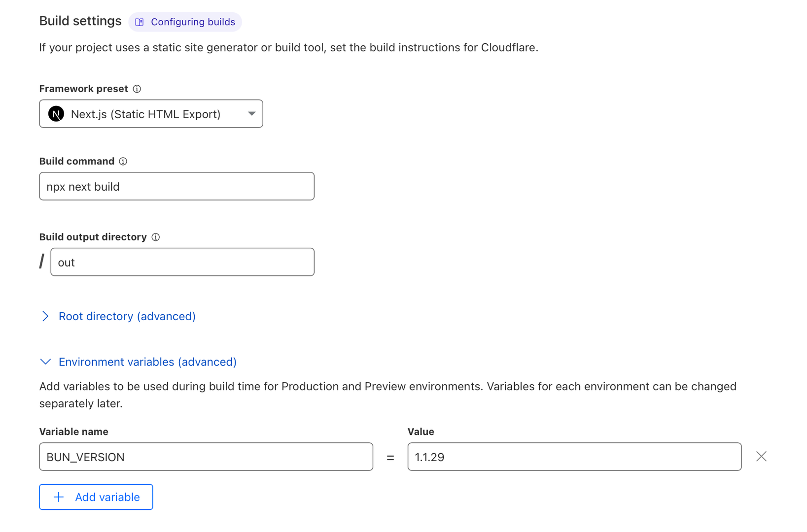Click the Build output directory field containing out

pyautogui.click(x=182, y=262)
